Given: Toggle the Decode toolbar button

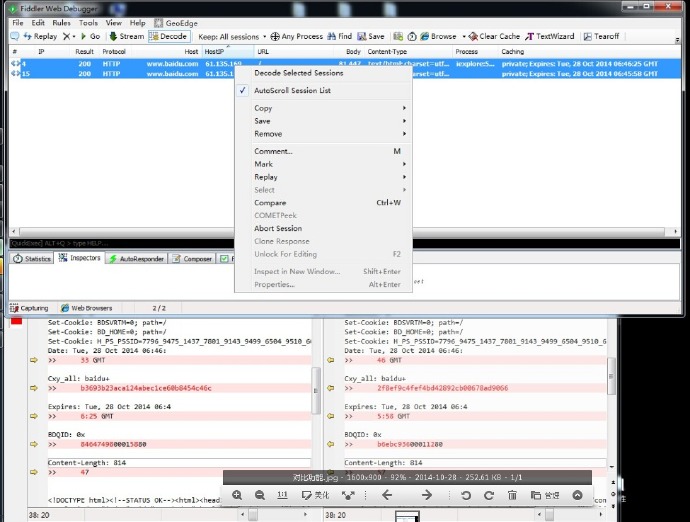Looking at the screenshot, I should point(169,37).
